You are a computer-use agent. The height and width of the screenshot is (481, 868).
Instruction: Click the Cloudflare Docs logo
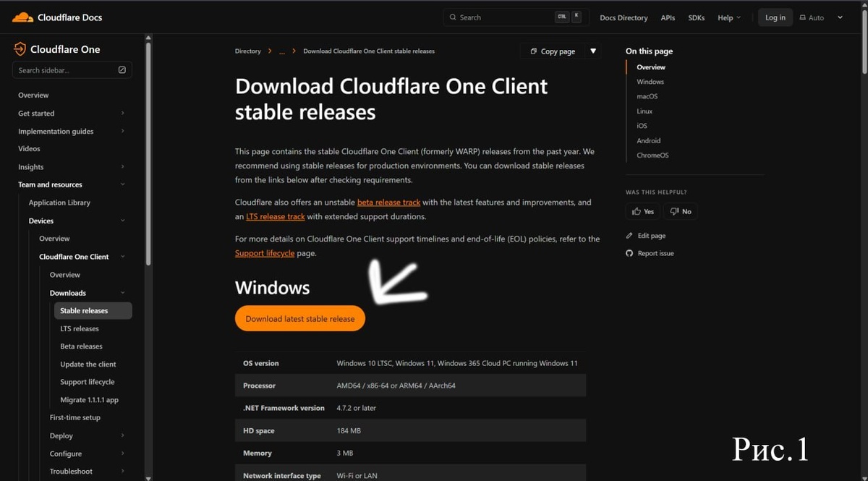(x=57, y=17)
